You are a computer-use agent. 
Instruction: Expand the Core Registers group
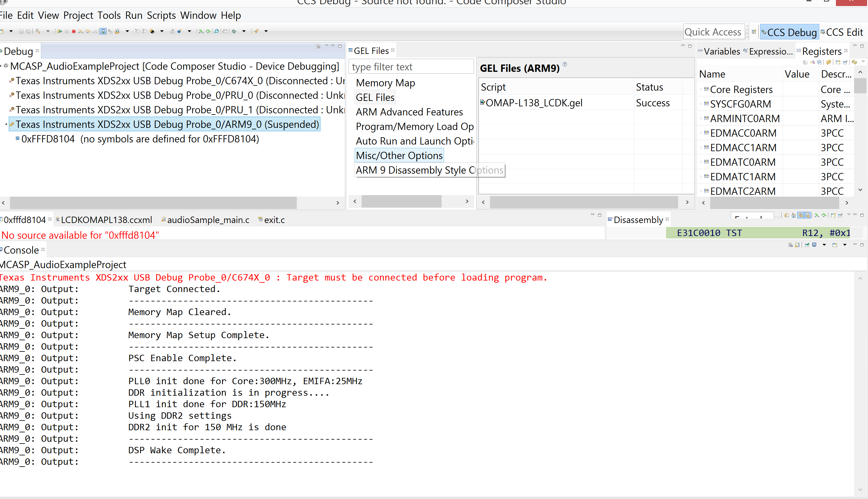[x=701, y=89]
